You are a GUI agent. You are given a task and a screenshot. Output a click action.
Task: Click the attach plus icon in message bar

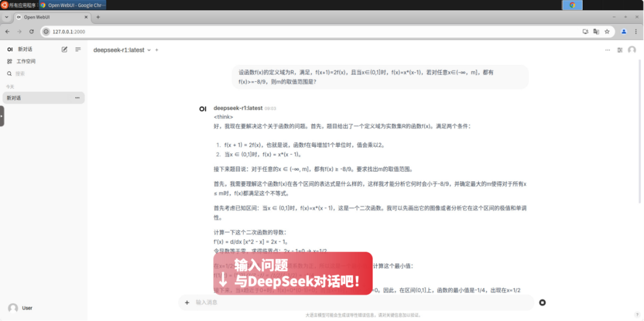(x=187, y=303)
